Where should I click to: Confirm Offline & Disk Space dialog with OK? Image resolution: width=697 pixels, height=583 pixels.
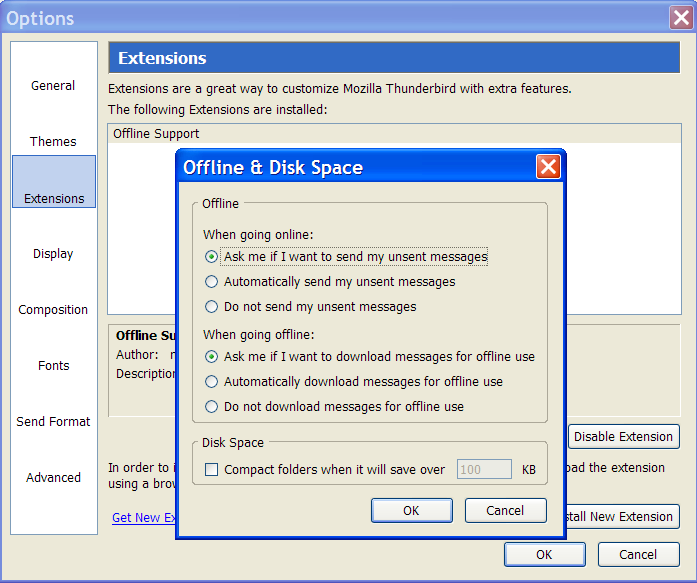coord(411,510)
